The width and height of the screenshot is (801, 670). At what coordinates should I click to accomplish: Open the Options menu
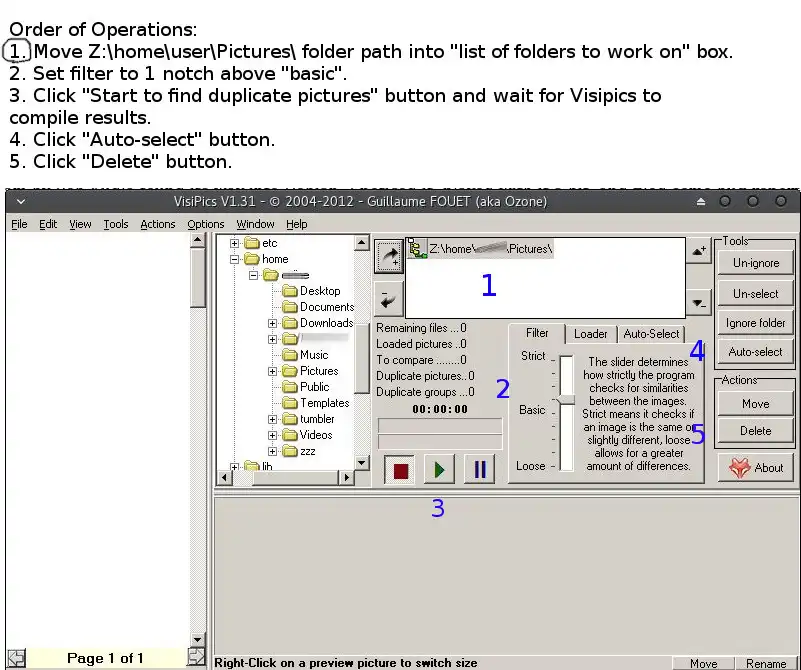205,224
